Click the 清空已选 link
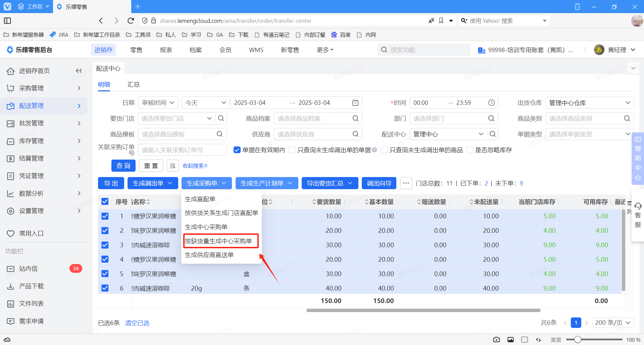This screenshot has height=345, width=644. point(137,323)
